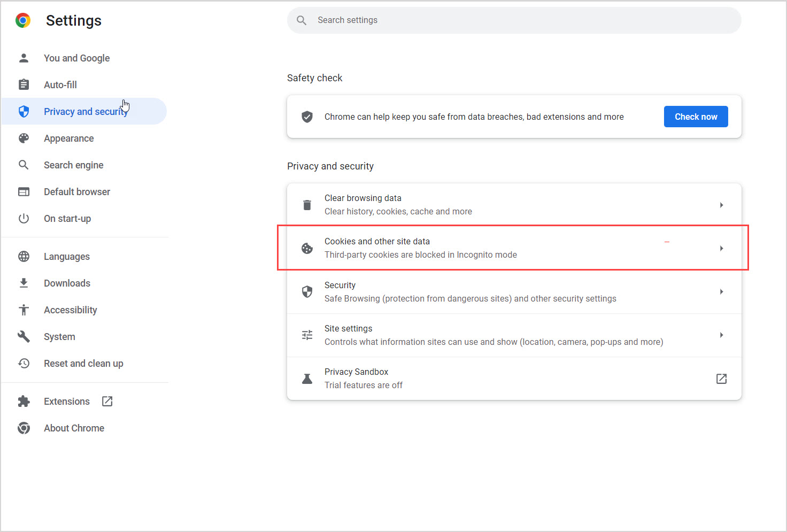Open the Downloads settings section

[x=67, y=283]
